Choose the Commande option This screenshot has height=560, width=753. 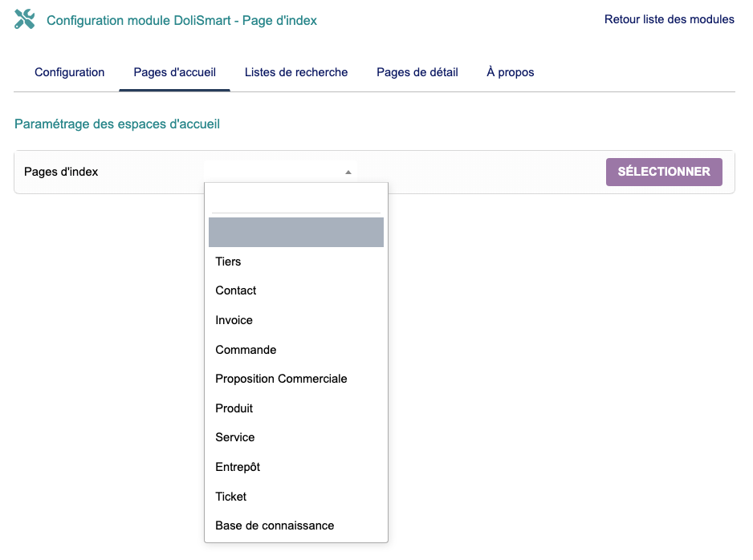(246, 350)
